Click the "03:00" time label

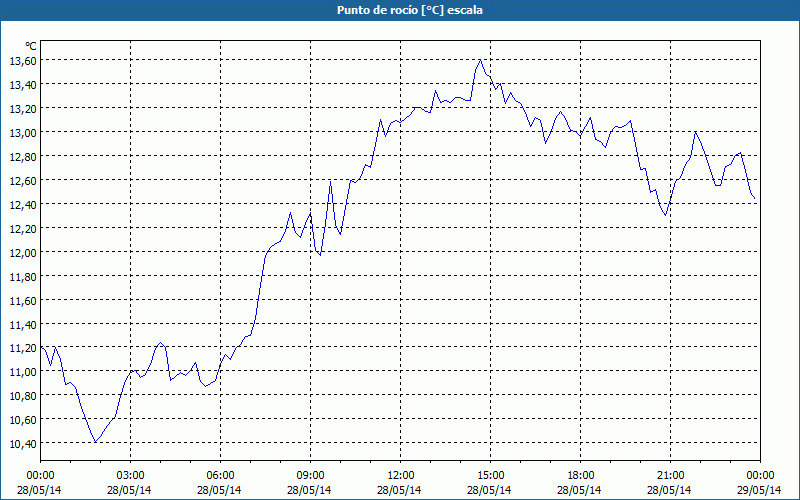click(131, 475)
